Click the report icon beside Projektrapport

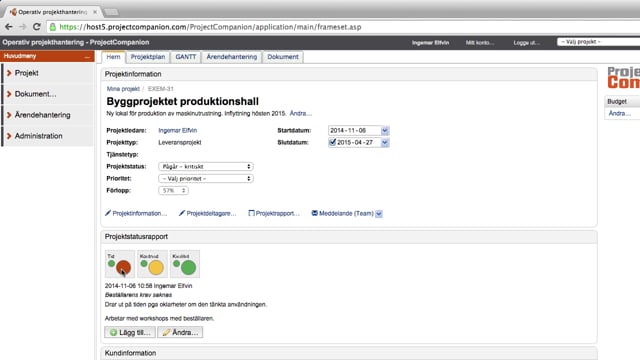click(251, 213)
